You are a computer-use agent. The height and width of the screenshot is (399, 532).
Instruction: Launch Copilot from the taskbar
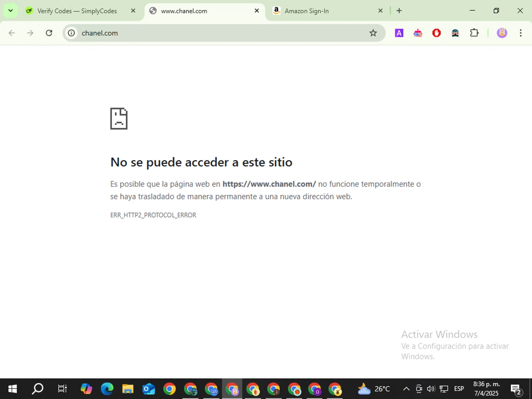[x=86, y=389]
